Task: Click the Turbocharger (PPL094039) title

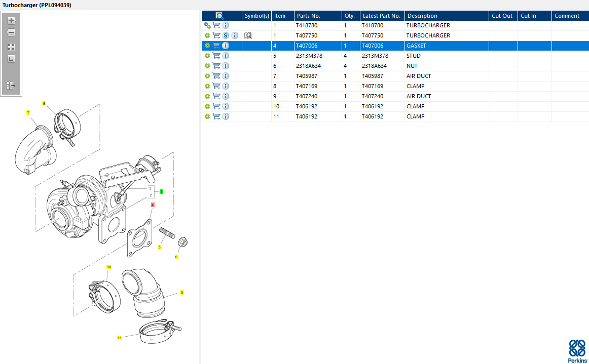Action: (37, 5)
